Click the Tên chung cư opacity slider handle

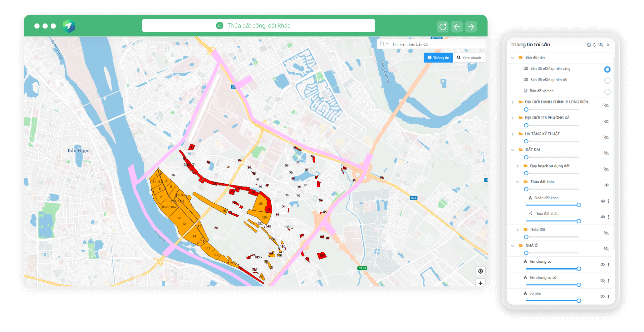click(579, 269)
